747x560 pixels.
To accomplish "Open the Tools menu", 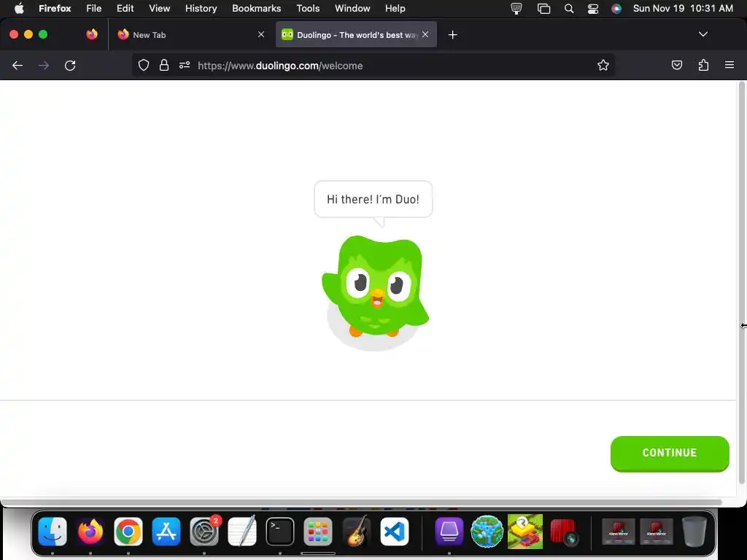I will [308, 9].
